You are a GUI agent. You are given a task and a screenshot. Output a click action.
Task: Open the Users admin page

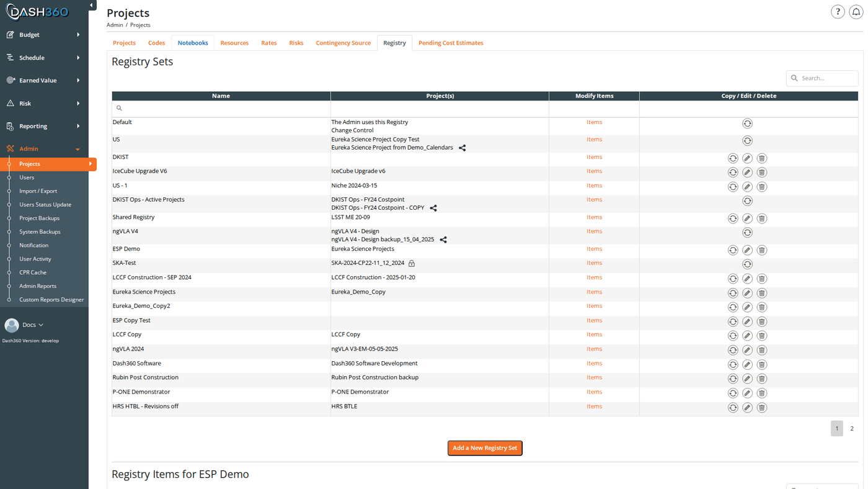click(x=27, y=177)
